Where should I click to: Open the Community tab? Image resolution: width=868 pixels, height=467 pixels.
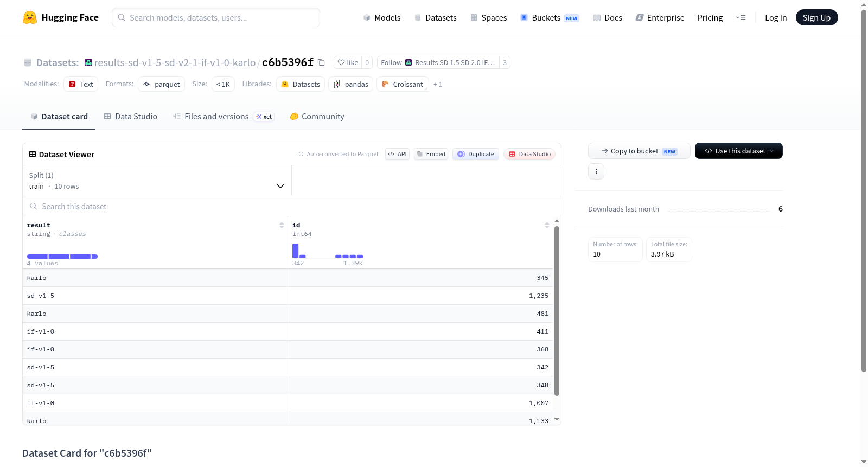[317, 117]
